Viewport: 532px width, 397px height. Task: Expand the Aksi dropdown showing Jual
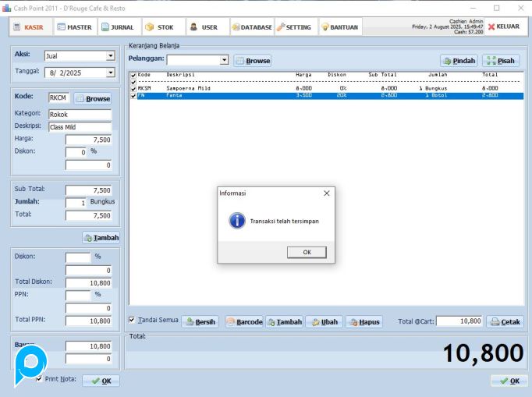click(x=110, y=56)
